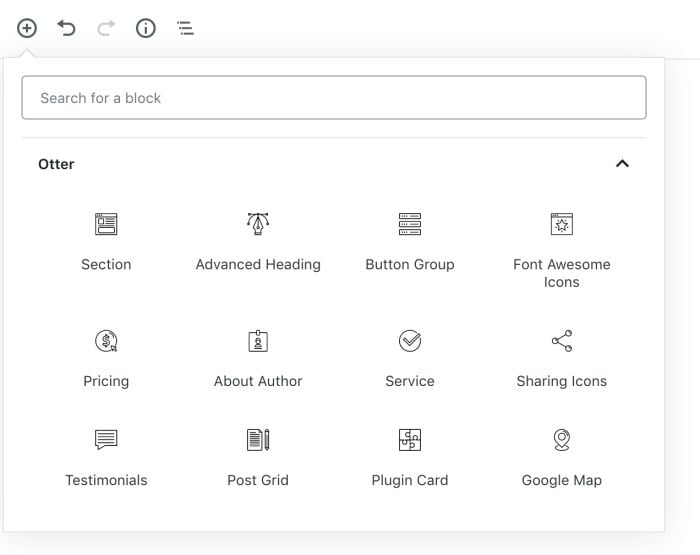Image resolution: width=700 pixels, height=555 pixels.
Task: Click the About Author label
Action: [x=258, y=381]
